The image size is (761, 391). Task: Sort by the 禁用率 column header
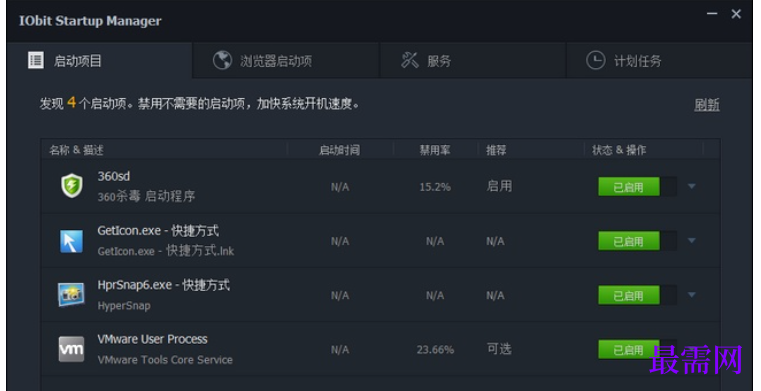click(435, 150)
